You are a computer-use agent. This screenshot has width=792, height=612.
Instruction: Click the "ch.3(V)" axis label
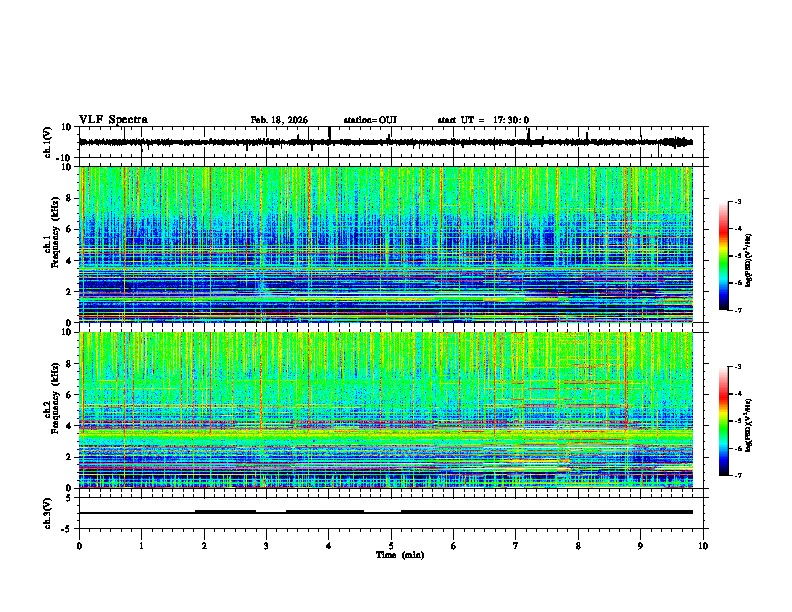point(47,514)
